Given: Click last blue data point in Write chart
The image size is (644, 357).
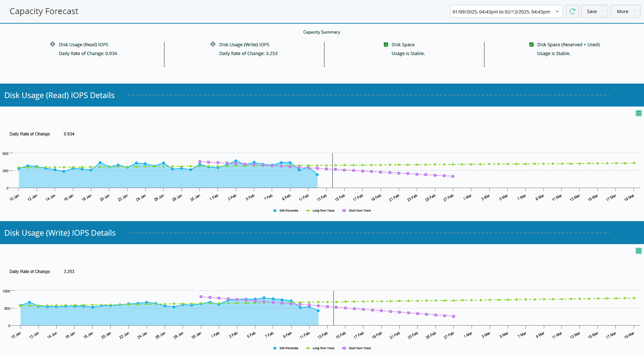Looking at the screenshot, I should coord(318,311).
